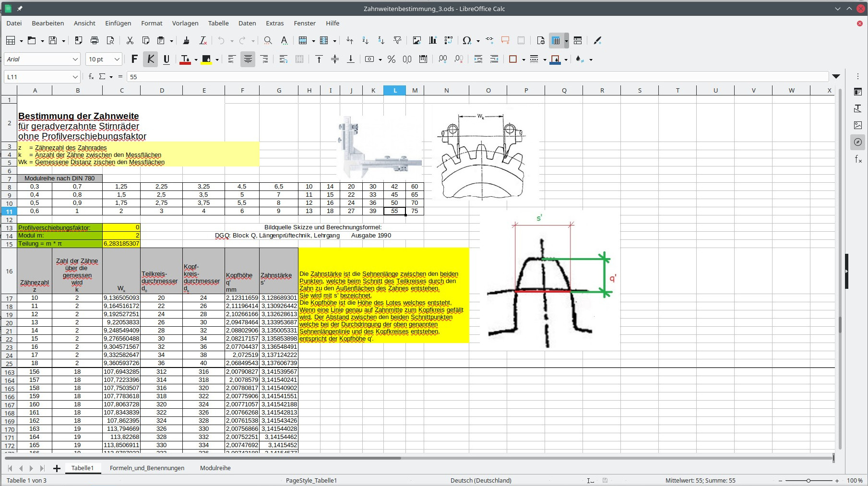Toggle underline formatting
This screenshot has height=486, width=868.
(x=166, y=59)
